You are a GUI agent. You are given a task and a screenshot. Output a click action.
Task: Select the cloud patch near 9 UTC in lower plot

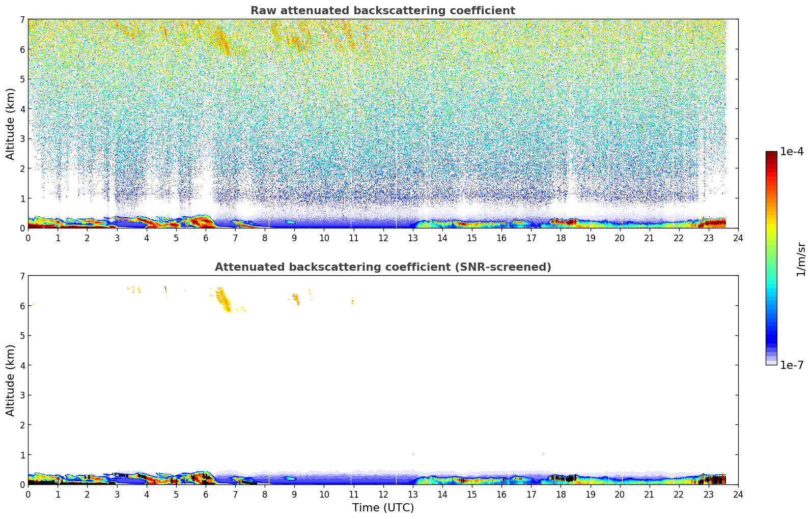tap(295, 298)
